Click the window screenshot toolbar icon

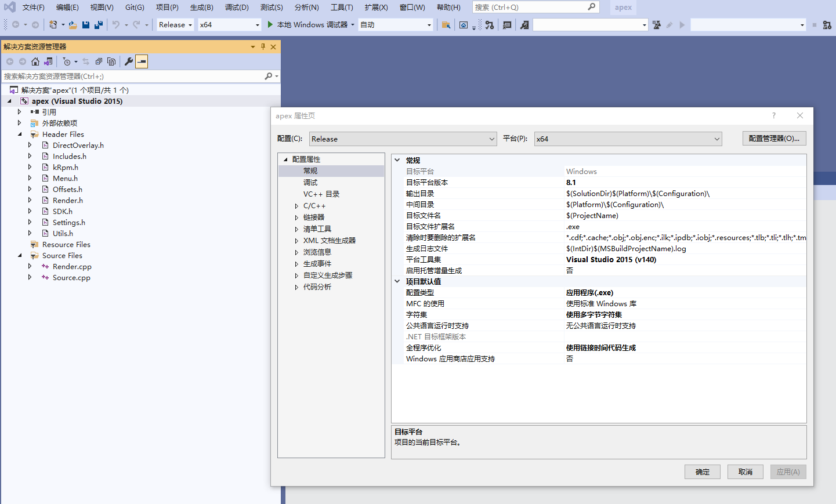(464, 25)
